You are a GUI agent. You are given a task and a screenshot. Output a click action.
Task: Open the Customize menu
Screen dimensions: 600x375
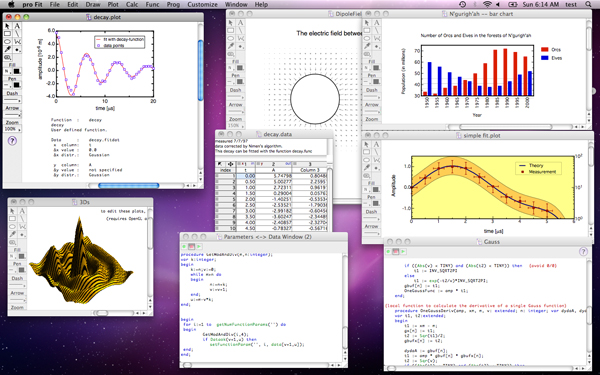[202, 5]
